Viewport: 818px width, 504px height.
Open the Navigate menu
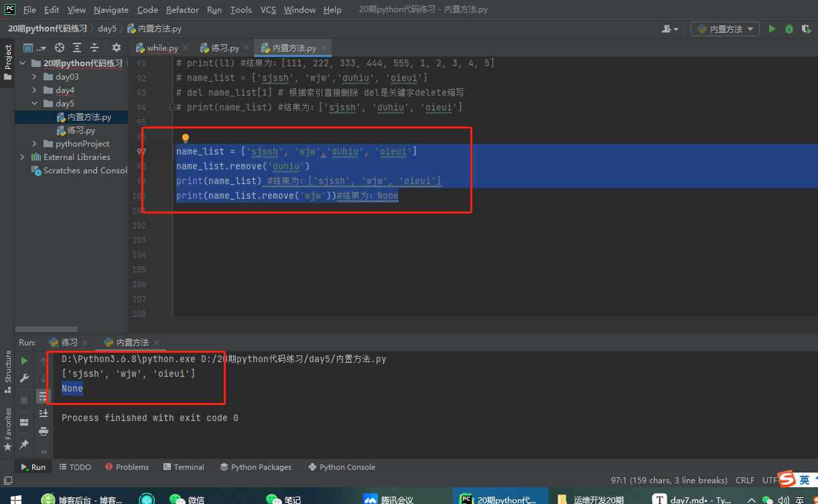pos(111,9)
